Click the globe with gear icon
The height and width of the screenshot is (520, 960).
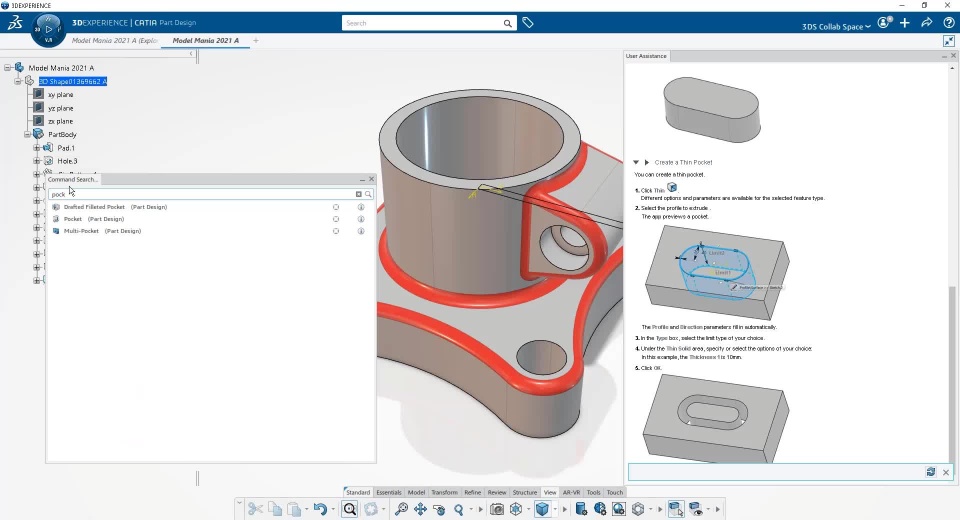tap(600, 509)
